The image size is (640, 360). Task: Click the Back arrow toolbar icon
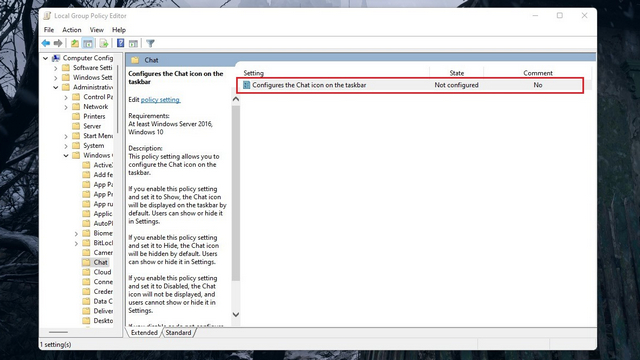[46, 43]
